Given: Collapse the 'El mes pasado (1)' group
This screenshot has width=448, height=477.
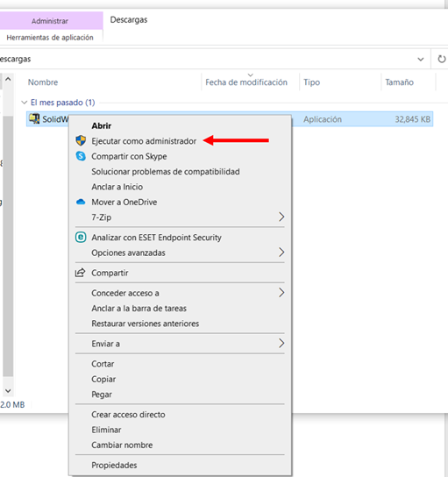Looking at the screenshot, I should pyautogui.click(x=25, y=103).
